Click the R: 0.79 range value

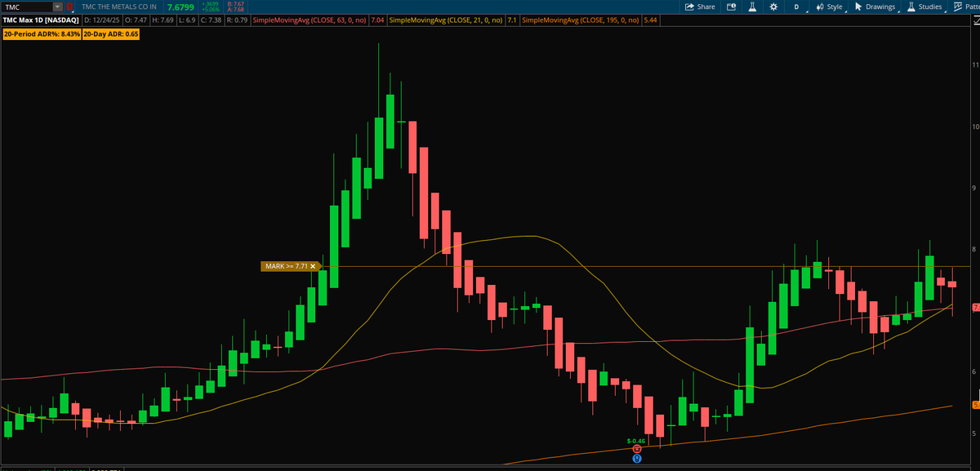pos(237,20)
